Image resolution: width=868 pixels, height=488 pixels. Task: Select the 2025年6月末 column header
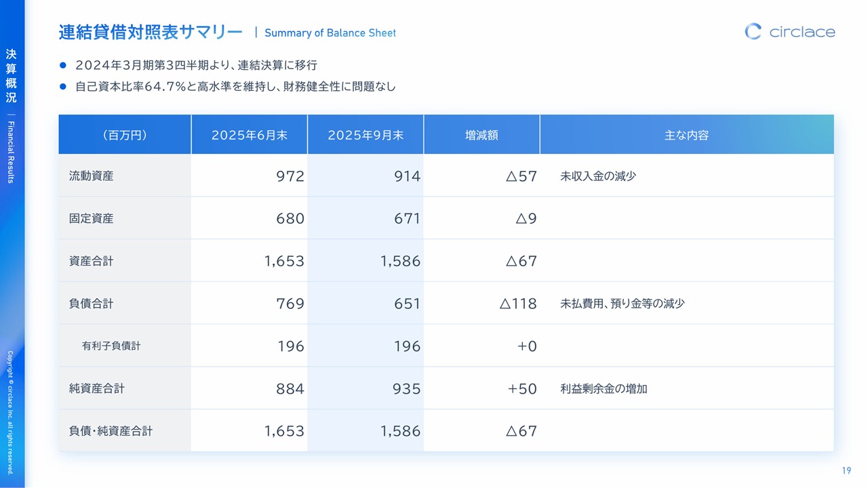[249, 135]
